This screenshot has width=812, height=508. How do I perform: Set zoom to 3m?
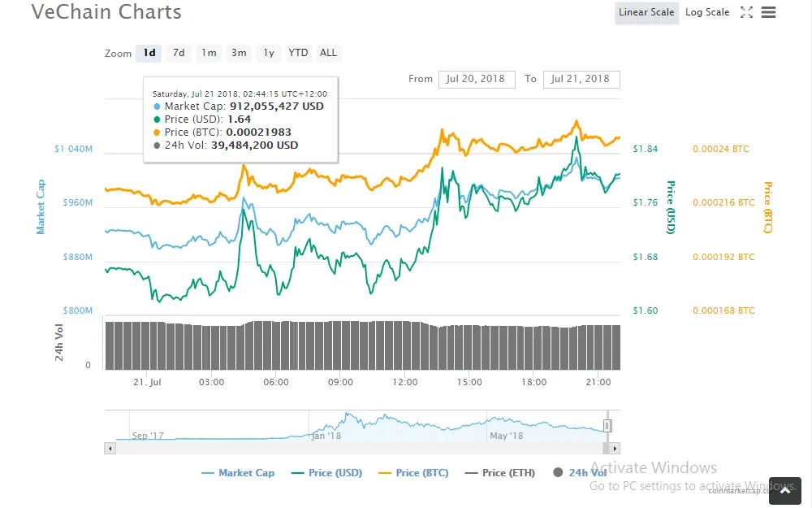tap(239, 53)
